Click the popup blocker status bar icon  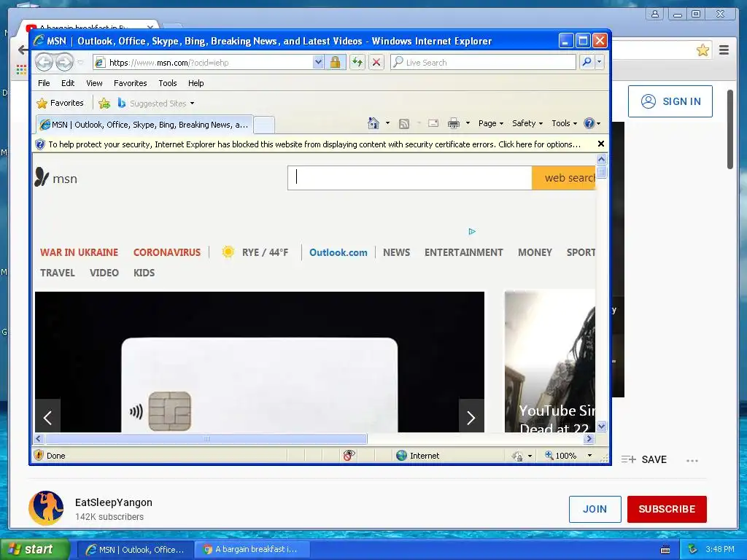(x=349, y=456)
